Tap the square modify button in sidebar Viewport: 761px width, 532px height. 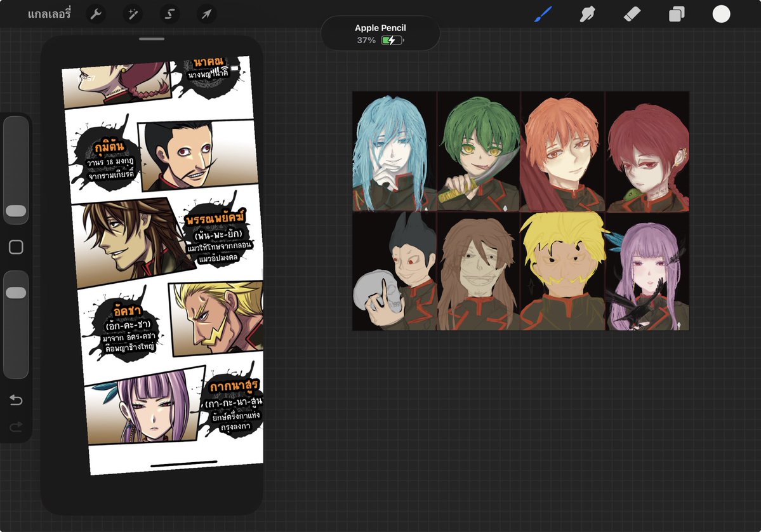tap(16, 247)
